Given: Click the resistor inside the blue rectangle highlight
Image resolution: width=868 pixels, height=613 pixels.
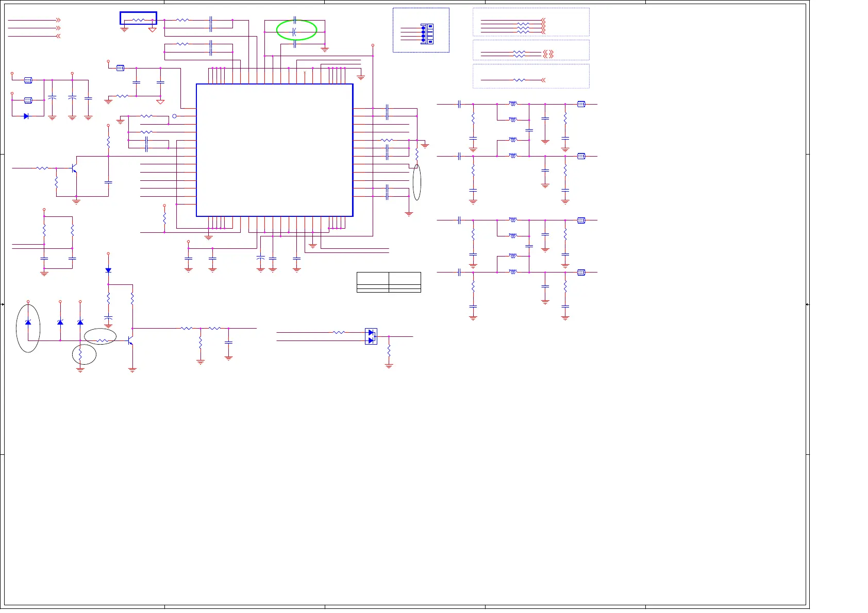Looking at the screenshot, I should coord(138,21).
